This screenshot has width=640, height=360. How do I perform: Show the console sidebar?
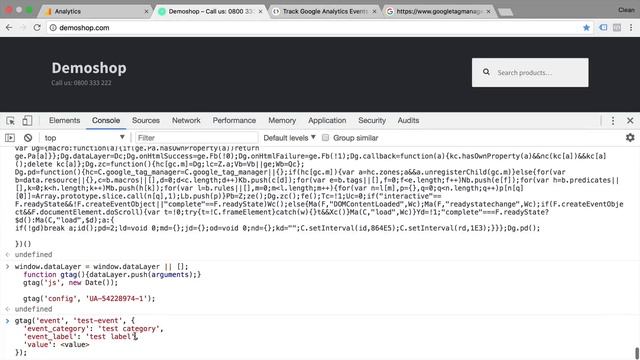10,138
